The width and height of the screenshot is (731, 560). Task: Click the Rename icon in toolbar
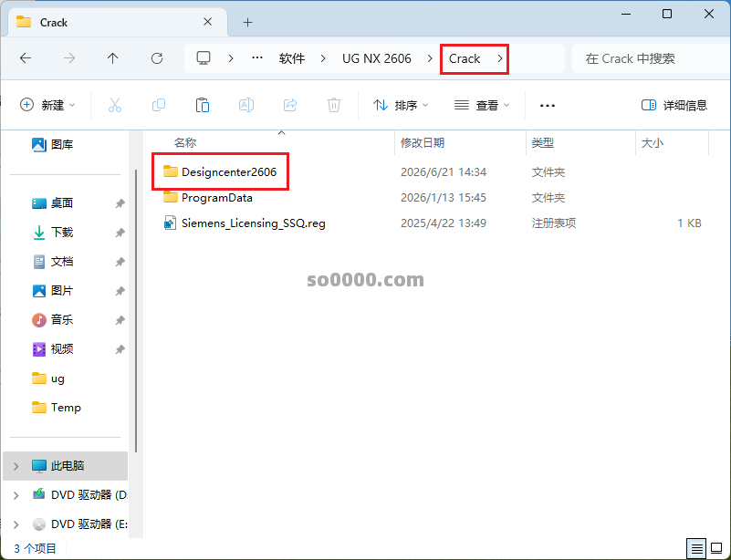(x=246, y=105)
